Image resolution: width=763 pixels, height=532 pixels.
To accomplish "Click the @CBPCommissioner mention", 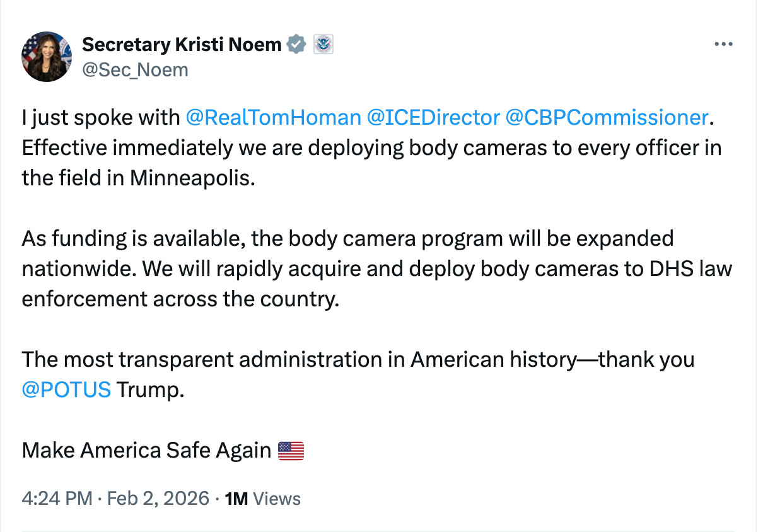I will click(x=607, y=117).
